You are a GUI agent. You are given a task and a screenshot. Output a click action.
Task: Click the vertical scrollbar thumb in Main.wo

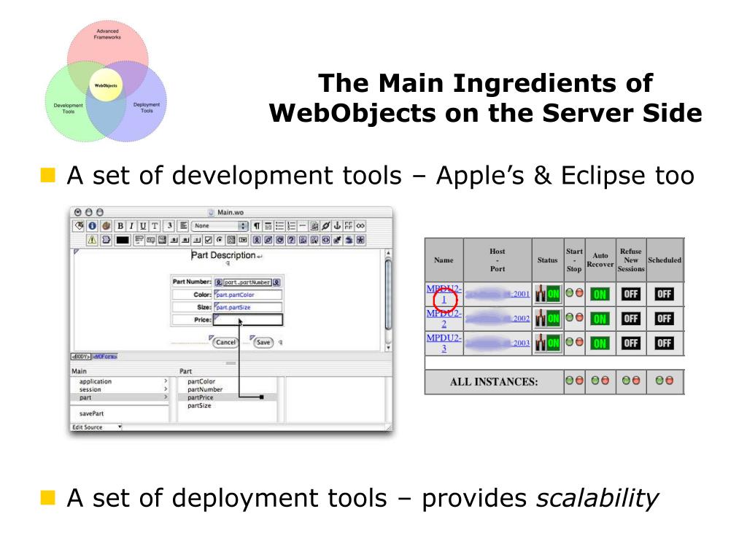coord(388,293)
